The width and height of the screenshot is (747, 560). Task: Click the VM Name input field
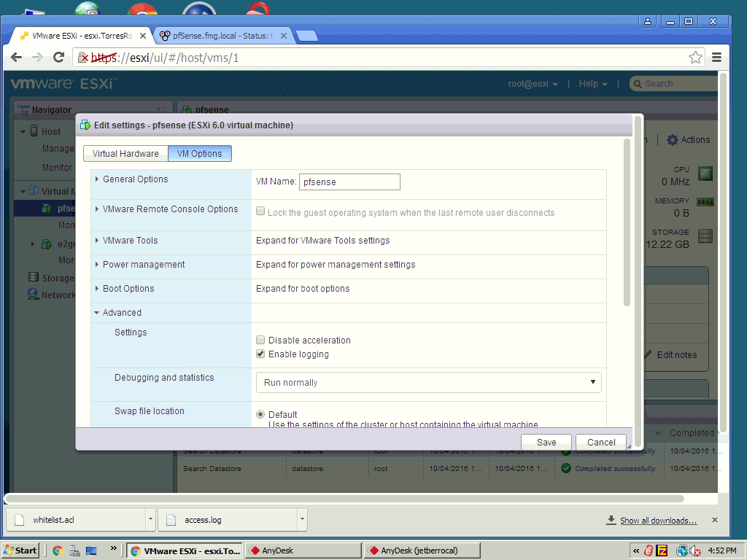[349, 182]
